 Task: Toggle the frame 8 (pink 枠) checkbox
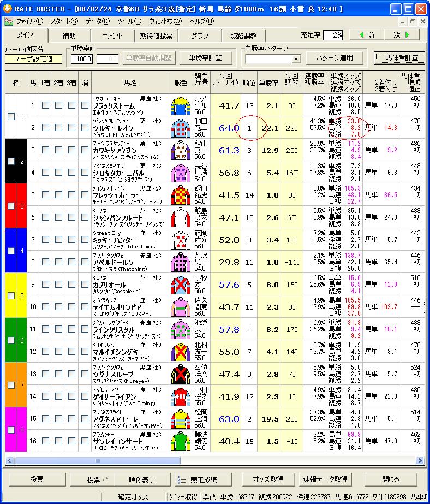coord(11,430)
